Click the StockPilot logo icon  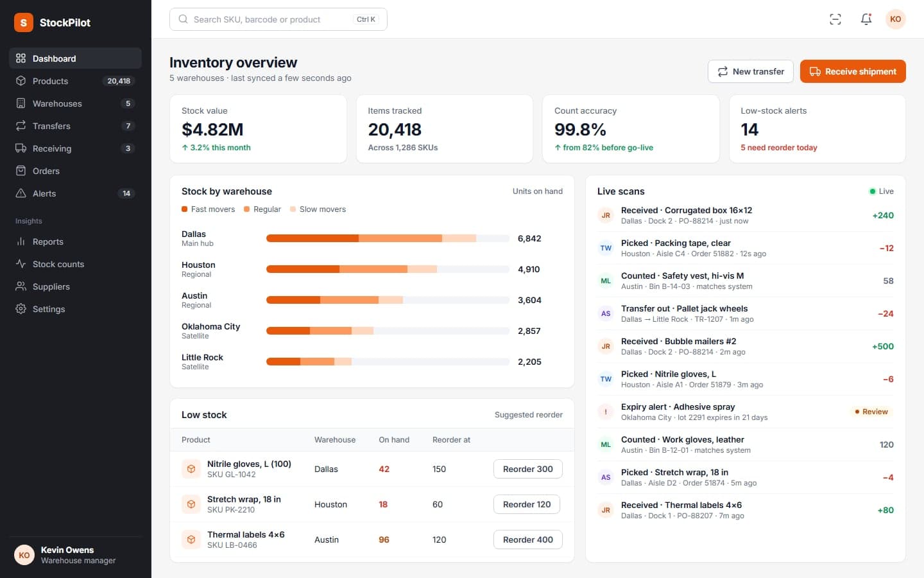24,22
